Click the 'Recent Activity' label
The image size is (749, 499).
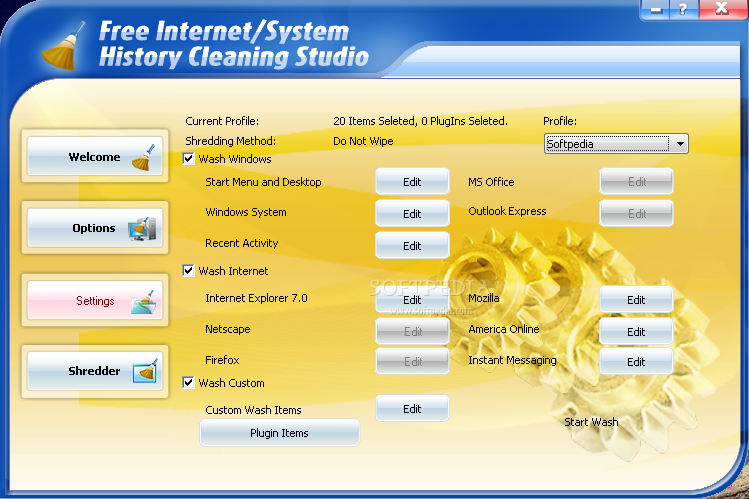(x=241, y=243)
